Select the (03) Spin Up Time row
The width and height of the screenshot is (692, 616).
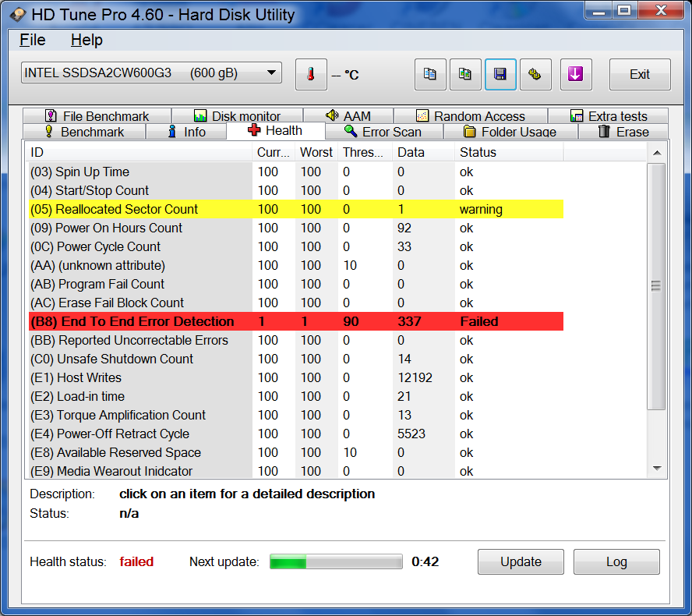point(296,172)
